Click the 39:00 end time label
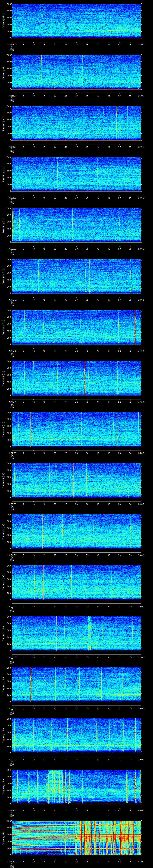The image size is (153, 868). 141,759
